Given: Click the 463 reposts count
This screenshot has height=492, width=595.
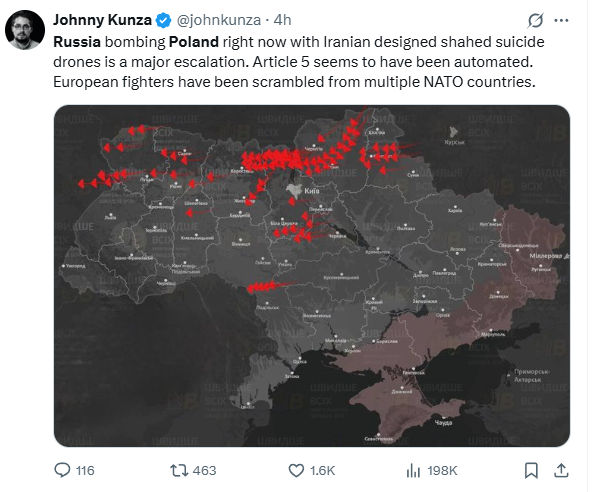Looking at the screenshot, I should tap(205, 471).
